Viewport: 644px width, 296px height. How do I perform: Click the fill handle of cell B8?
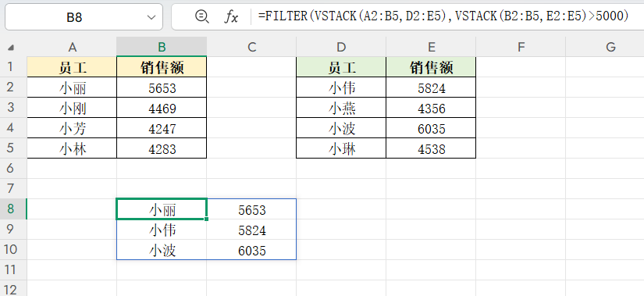206,219
